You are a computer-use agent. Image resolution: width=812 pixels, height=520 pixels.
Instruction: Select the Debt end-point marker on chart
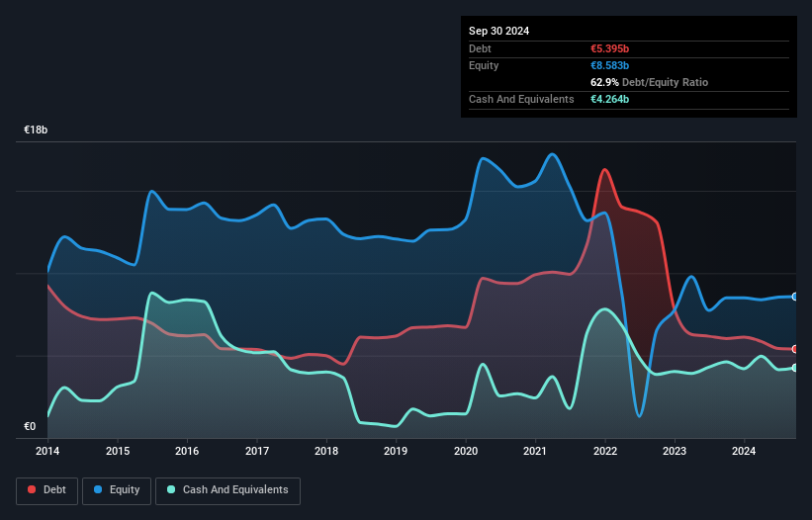coord(795,349)
